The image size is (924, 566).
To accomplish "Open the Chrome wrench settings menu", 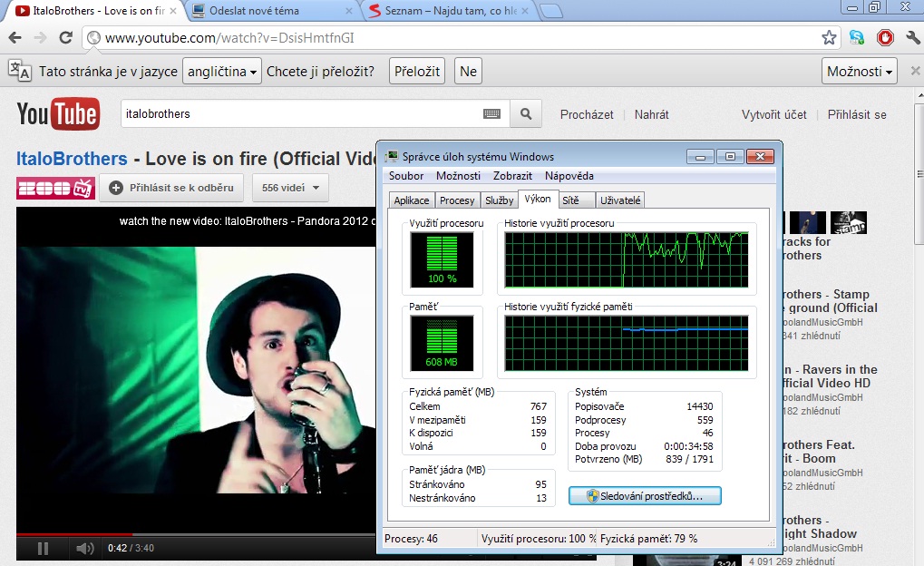I will pos(912,38).
